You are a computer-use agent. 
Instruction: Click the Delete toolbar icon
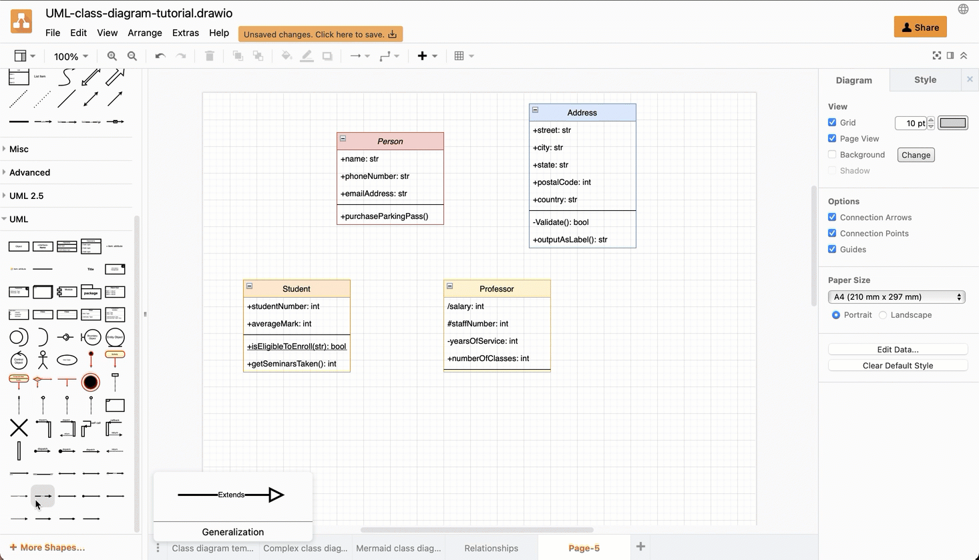[209, 55]
